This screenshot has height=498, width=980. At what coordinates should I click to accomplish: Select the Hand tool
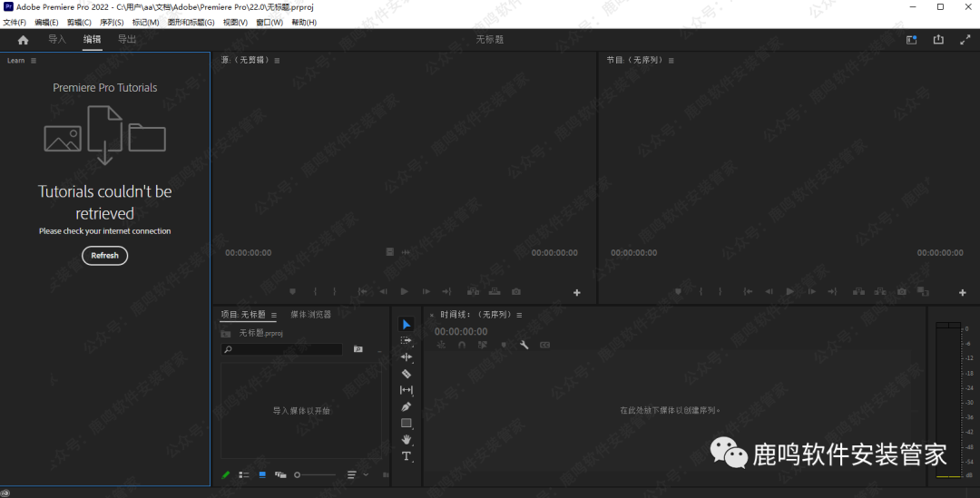pos(407,439)
